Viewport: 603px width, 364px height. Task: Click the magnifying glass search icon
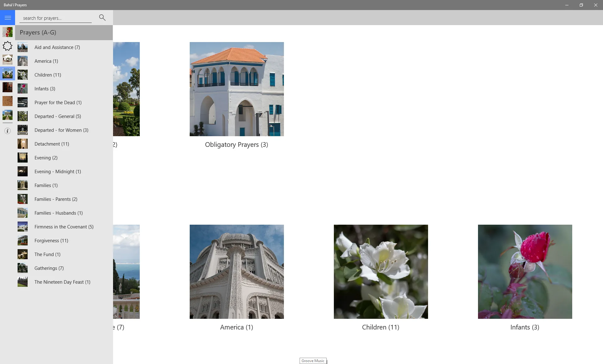pyautogui.click(x=102, y=18)
